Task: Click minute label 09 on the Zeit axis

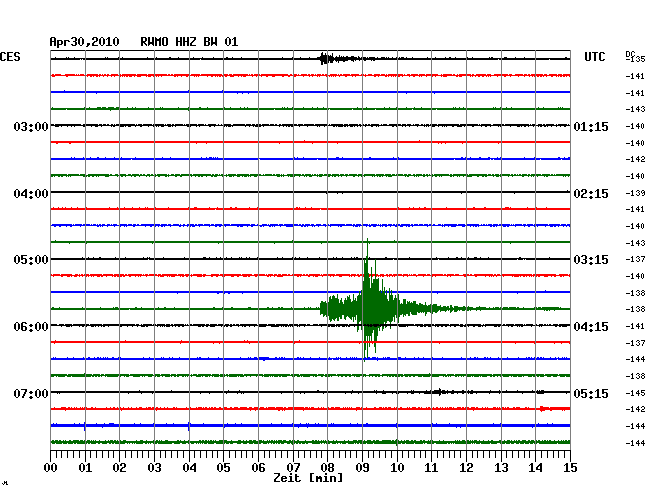Action: click(362, 468)
